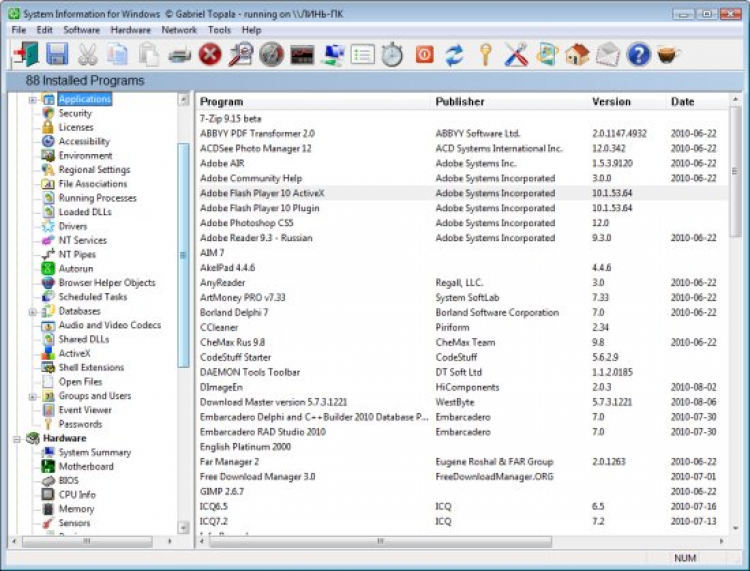
Task: Select the 7-Zip 9.15 beta row
Action: pyautogui.click(x=462, y=119)
